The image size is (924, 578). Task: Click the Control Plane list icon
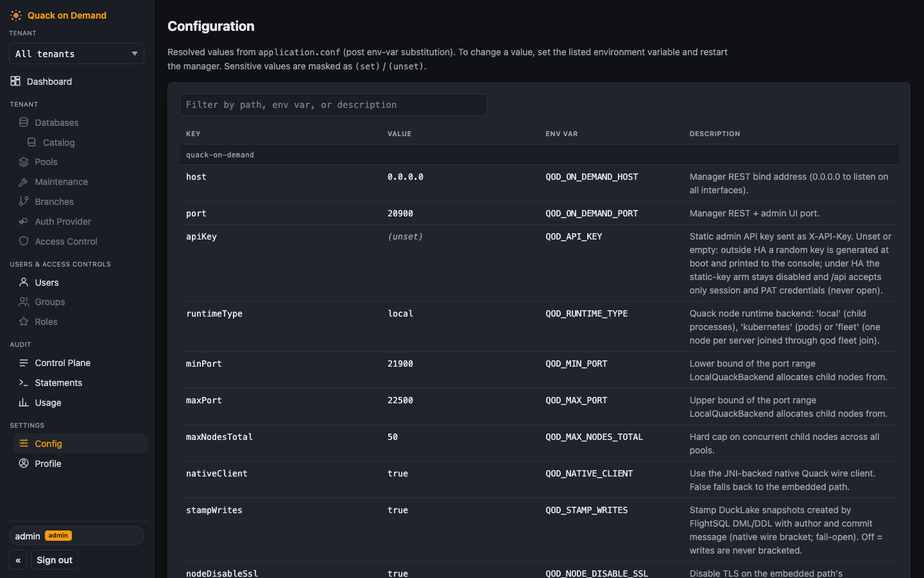coord(24,363)
